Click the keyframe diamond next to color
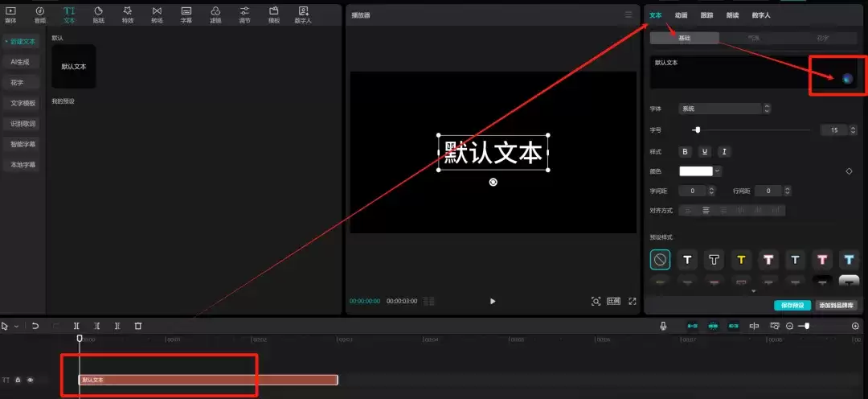 tap(850, 171)
